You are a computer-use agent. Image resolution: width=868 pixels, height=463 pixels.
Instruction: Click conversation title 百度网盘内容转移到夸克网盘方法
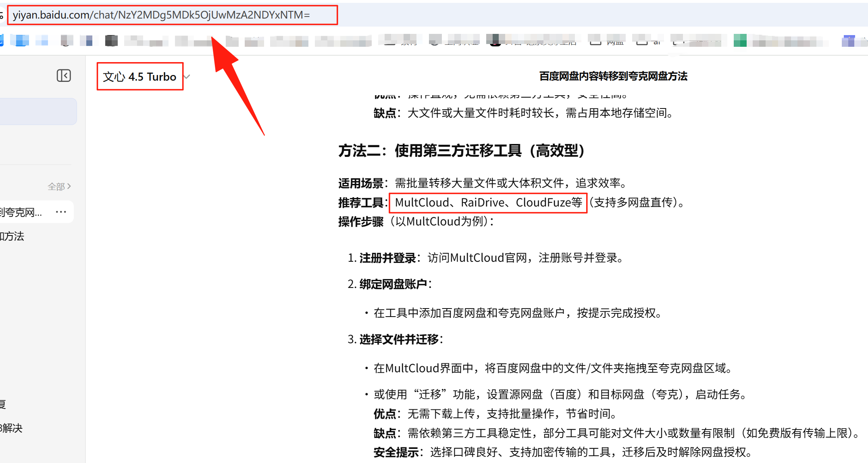[x=613, y=76]
